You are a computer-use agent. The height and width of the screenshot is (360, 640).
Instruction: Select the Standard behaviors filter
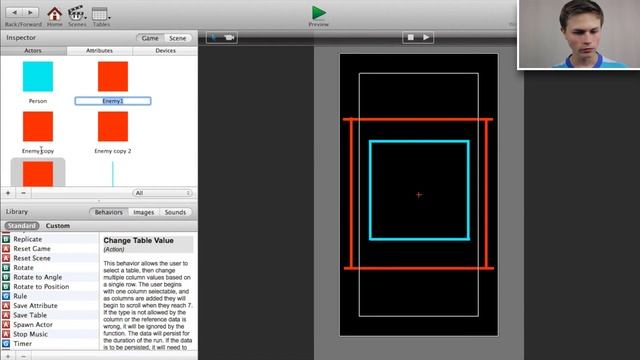point(22,226)
